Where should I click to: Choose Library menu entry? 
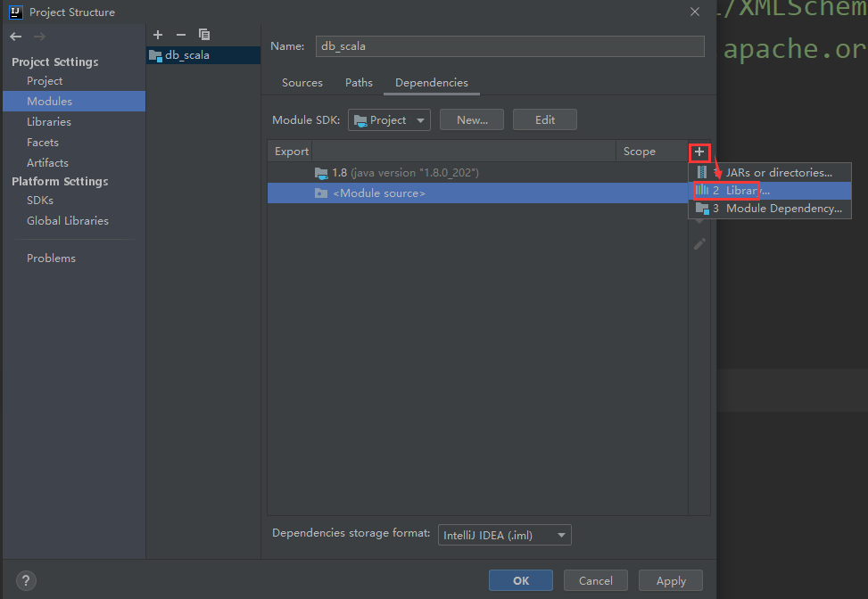pyautogui.click(x=770, y=191)
